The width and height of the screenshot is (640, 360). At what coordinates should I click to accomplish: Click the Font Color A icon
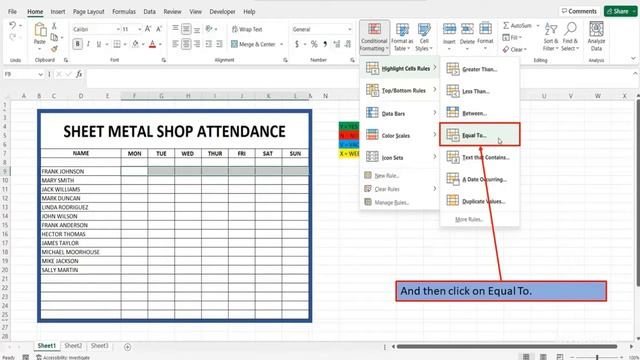tap(152, 44)
